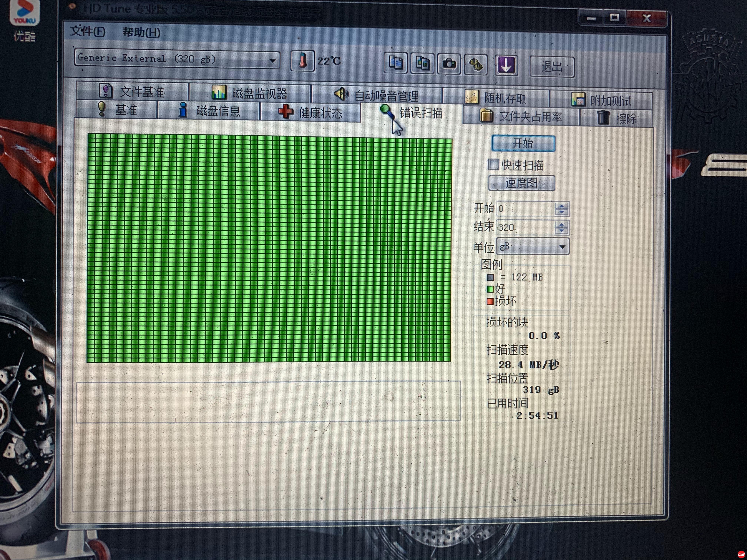
Task: Open the 单位 gB unit dropdown
Action: (562, 247)
